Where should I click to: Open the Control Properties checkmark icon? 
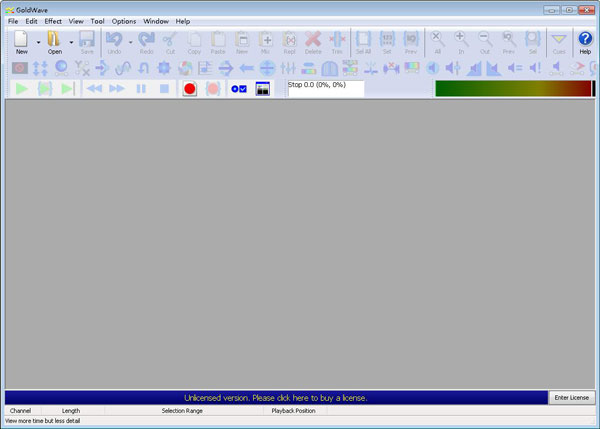[239, 88]
